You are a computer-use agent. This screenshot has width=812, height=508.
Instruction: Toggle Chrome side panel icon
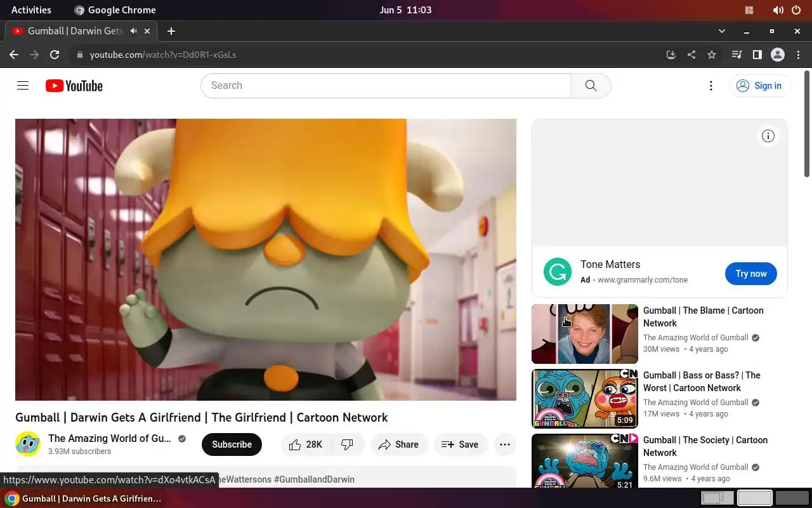(757, 55)
